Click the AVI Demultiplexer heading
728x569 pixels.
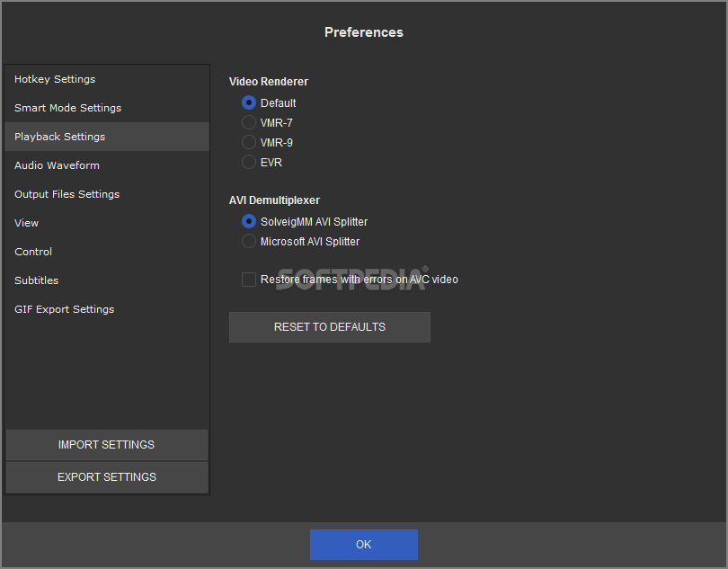274,200
